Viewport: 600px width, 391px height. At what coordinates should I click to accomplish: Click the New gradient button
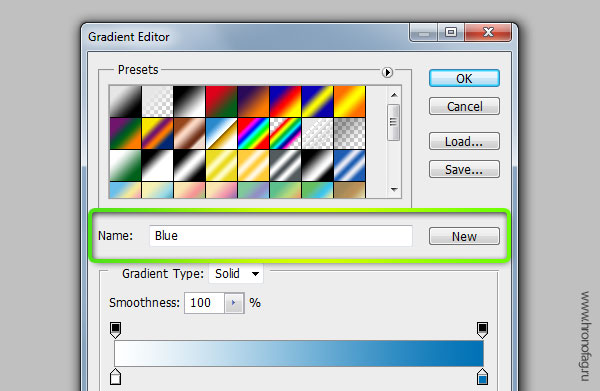[x=464, y=236]
